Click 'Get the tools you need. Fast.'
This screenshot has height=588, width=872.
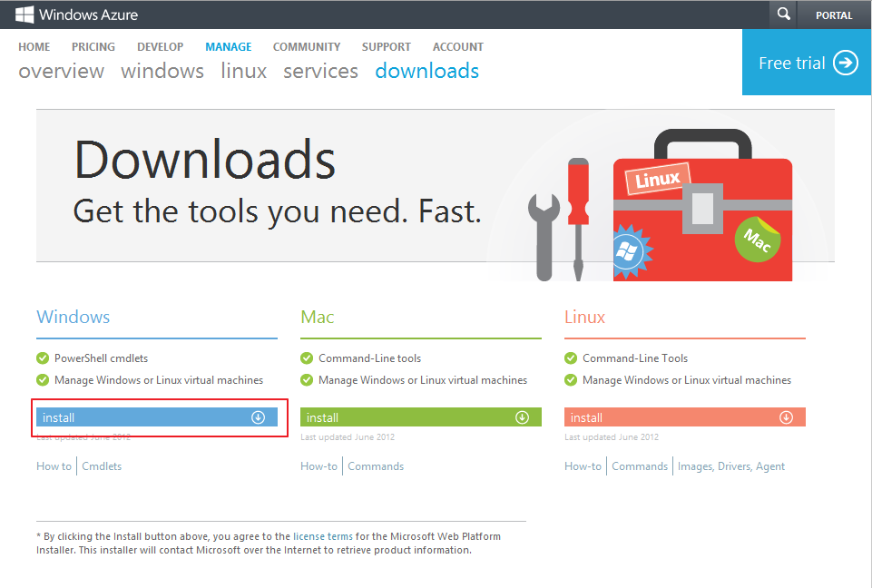[x=278, y=212]
